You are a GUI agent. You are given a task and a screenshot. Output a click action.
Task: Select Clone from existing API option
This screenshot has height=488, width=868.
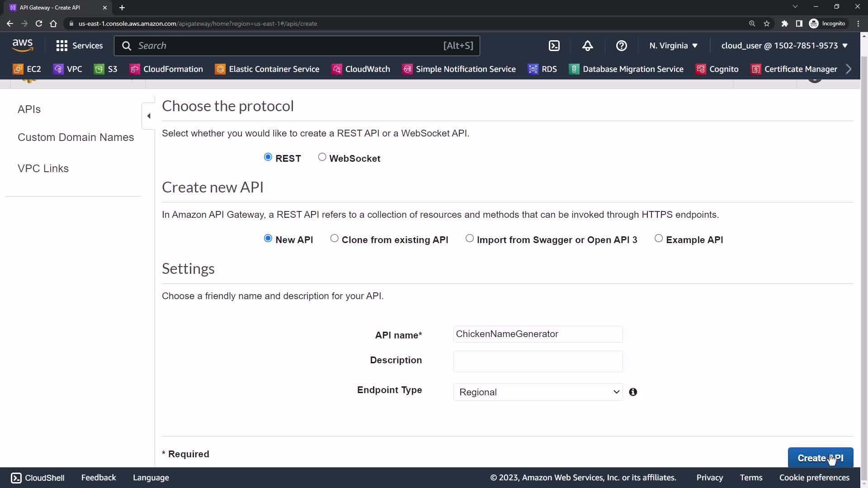tap(334, 239)
